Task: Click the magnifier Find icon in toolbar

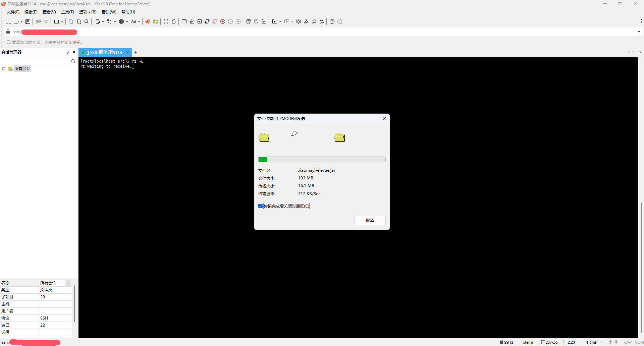Action: (x=87, y=21)
